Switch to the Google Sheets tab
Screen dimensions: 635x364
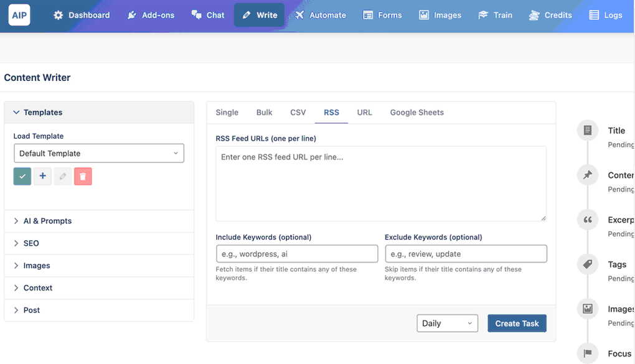tap(416, 113)
